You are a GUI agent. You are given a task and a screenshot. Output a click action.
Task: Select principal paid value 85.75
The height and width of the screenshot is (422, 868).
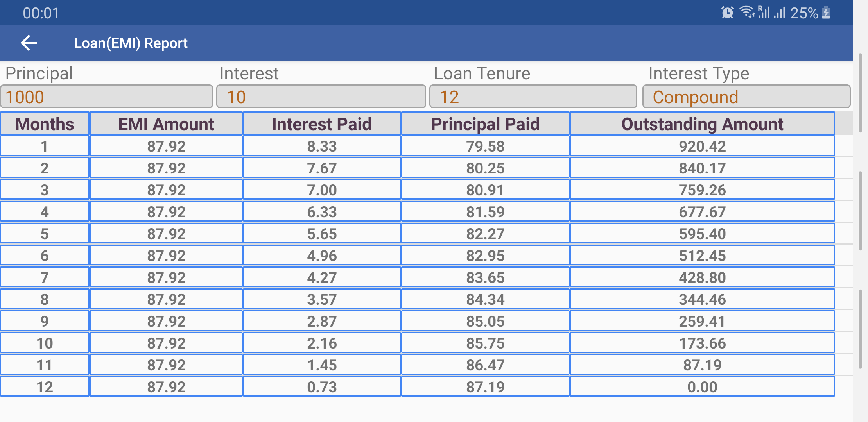click(485, 343)
